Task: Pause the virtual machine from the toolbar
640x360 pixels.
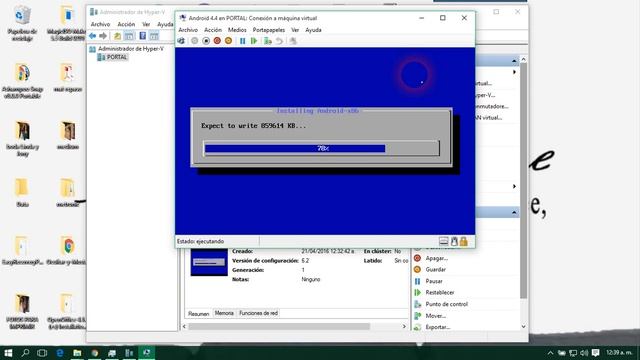Action: (242, 41)
